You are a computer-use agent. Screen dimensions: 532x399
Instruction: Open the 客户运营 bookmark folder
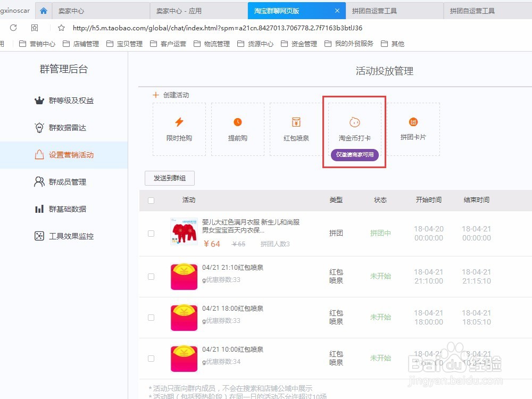coord(168,44)
